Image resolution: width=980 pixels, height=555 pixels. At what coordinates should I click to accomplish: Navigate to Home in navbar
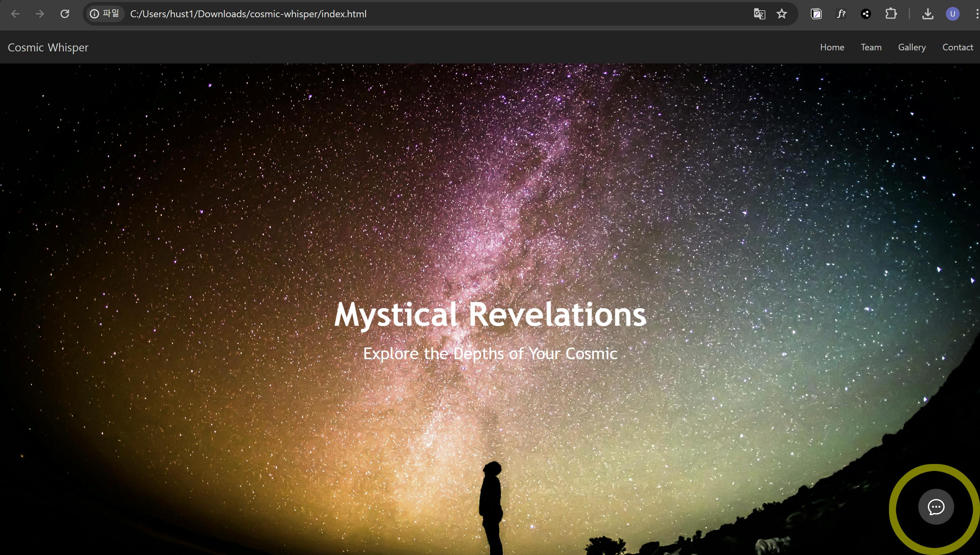point(832,47)
